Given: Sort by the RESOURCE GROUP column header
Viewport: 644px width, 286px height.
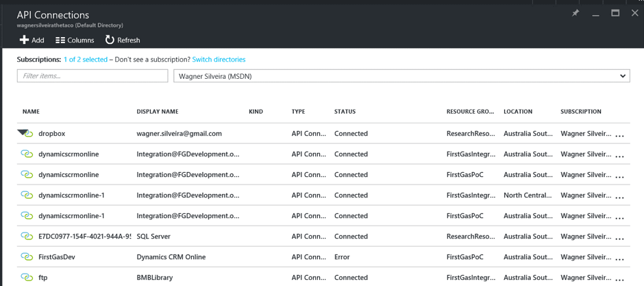Looking at the screenshot, I should 470,111.
